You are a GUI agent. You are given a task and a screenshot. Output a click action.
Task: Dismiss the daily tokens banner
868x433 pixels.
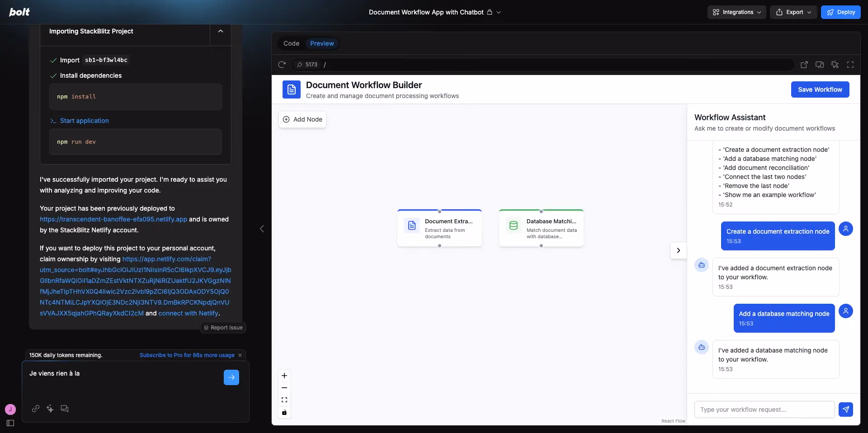point(240,355)
